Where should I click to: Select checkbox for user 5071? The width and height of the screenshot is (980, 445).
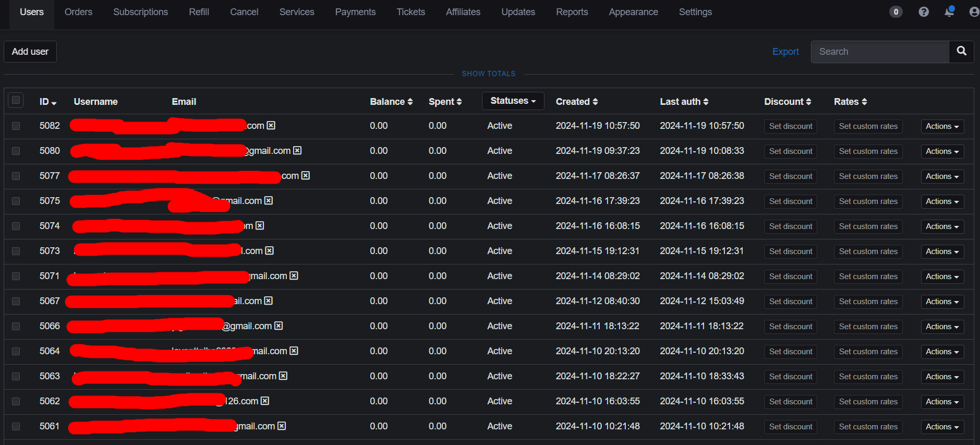pyautogui.click(x=16, y=276)
